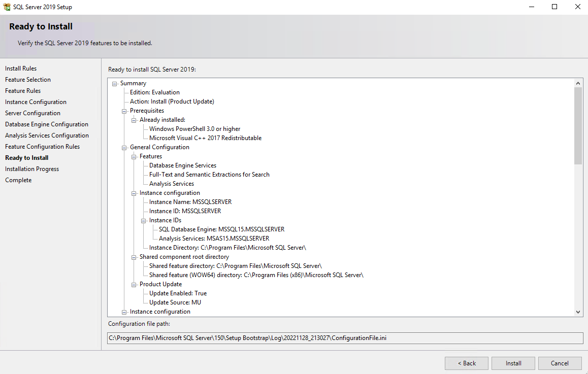Collapse the Instance IDs node
Viewport: 588px width, 374px height.
click(x=143, y=221)
